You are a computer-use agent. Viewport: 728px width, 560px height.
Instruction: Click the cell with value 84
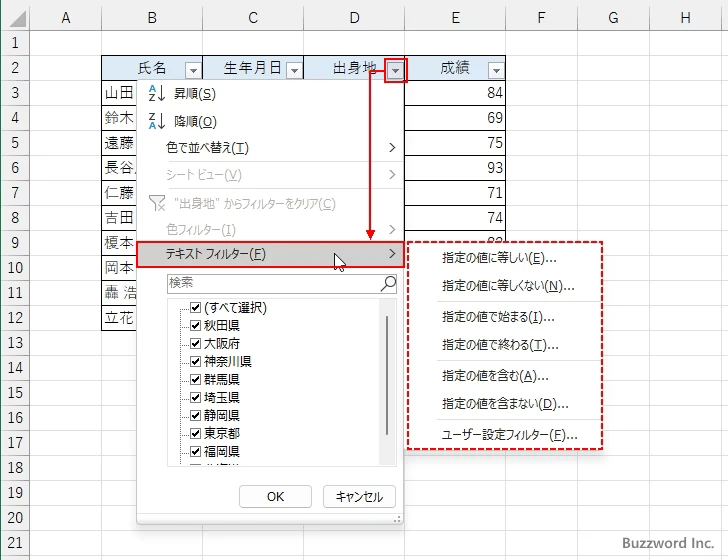click(x=455, y=93)
